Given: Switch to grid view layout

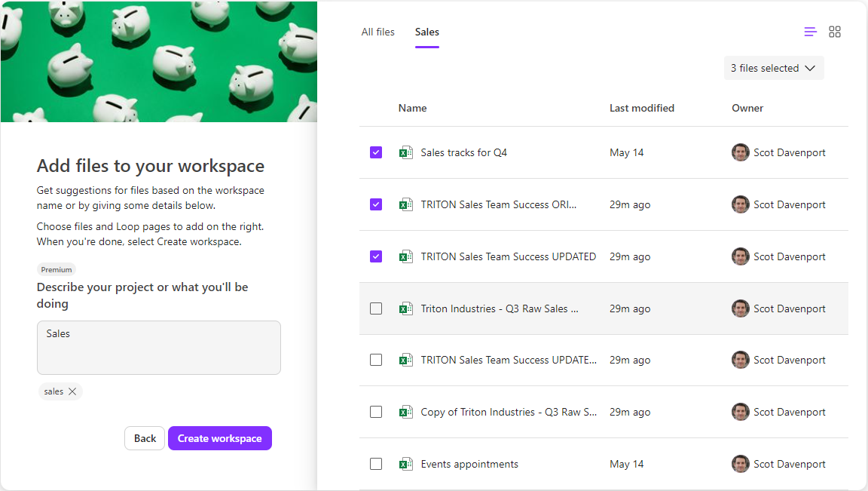Looking at the screenshot, I should point(835,32).
